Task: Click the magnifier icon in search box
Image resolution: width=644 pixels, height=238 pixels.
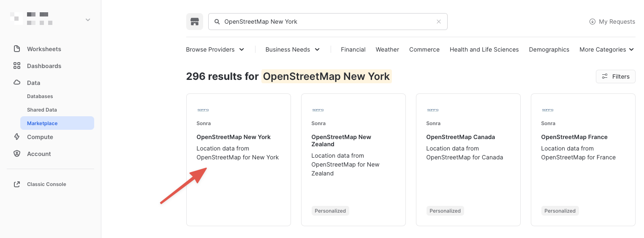Action: click(x=217, y=22)
